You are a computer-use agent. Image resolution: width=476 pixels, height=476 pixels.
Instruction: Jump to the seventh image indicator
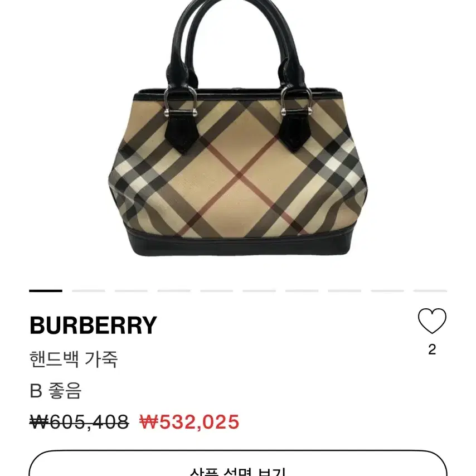[302, 291]
